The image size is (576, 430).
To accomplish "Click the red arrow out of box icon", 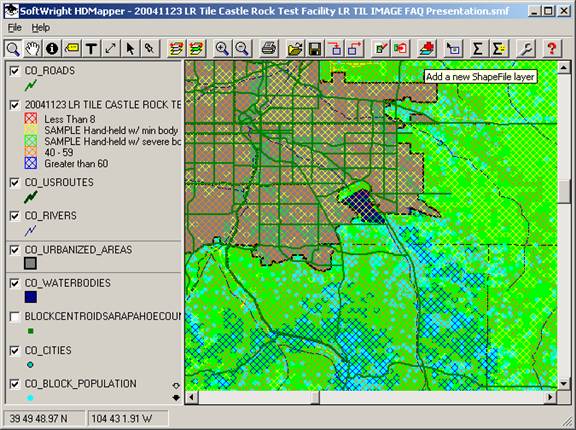I will 354,48.
